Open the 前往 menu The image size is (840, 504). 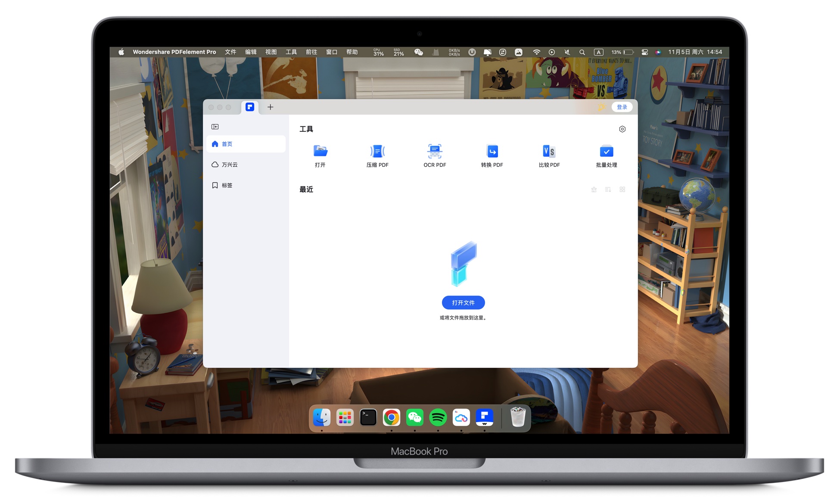(x=311, y=52)
